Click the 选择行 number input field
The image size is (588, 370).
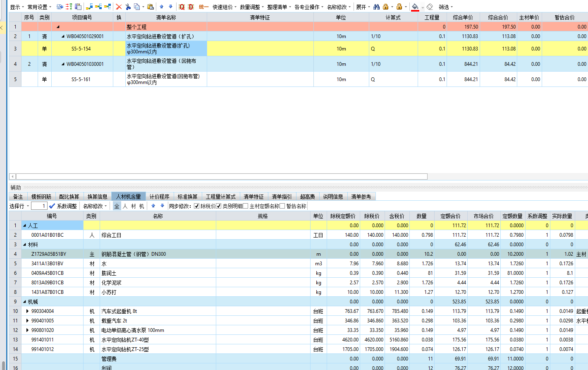click(39, 206)
